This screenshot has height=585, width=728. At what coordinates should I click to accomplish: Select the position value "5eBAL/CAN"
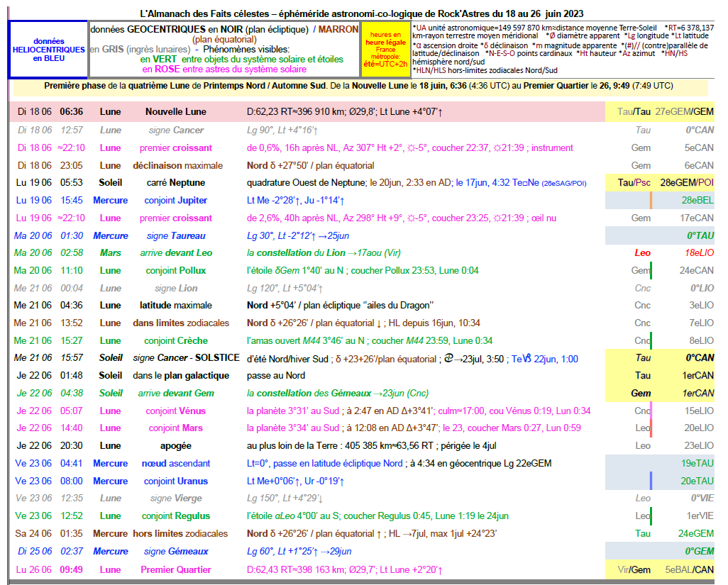tap(690, 569)
